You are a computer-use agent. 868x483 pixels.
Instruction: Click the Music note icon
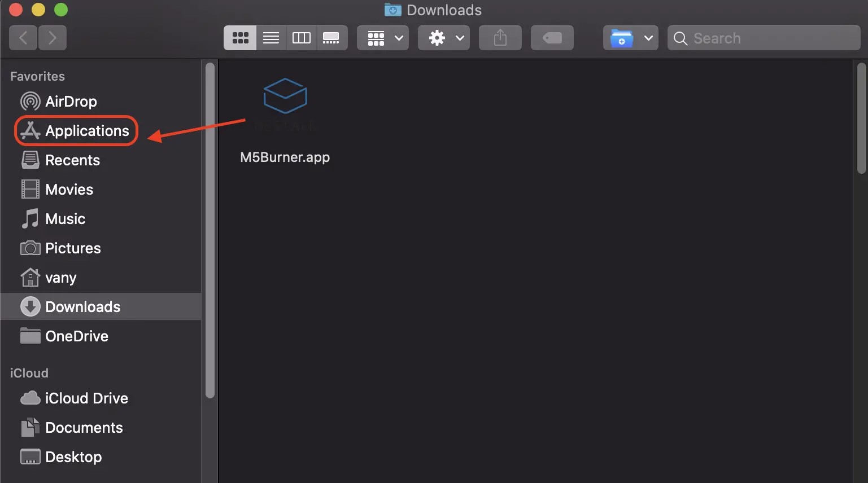point(30,219)
